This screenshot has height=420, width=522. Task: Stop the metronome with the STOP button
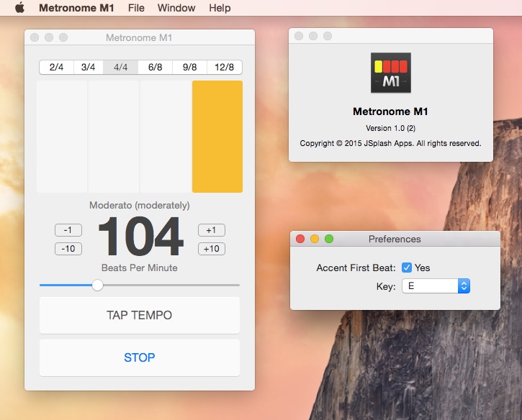tap(140, 358)
